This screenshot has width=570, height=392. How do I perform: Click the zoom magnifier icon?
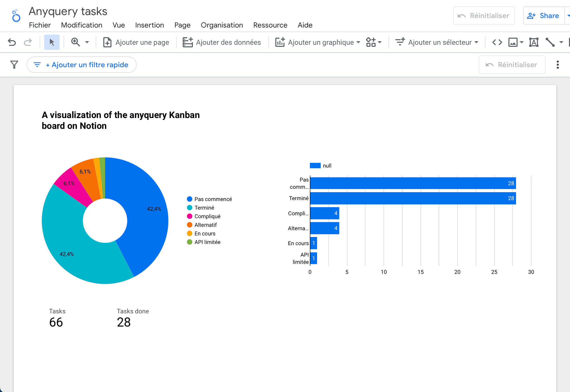76,42
